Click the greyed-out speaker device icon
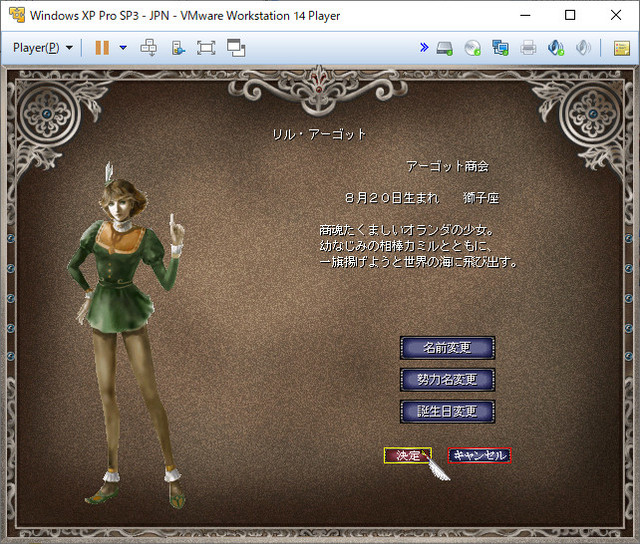This screenshot has width=640, height=544. click(x=583, y=48)
